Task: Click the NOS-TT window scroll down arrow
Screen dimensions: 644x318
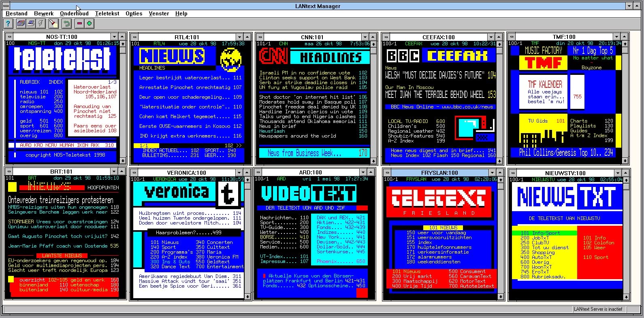Action: 123,161
